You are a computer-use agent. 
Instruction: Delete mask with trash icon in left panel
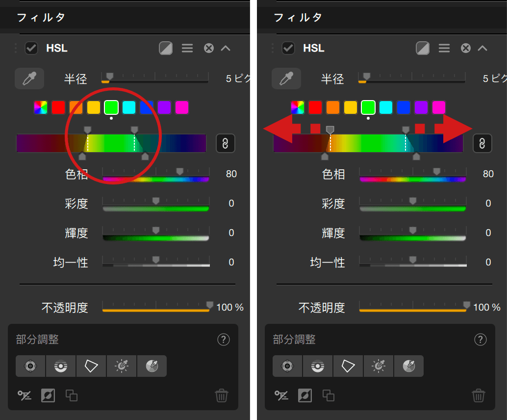(222, 395)
